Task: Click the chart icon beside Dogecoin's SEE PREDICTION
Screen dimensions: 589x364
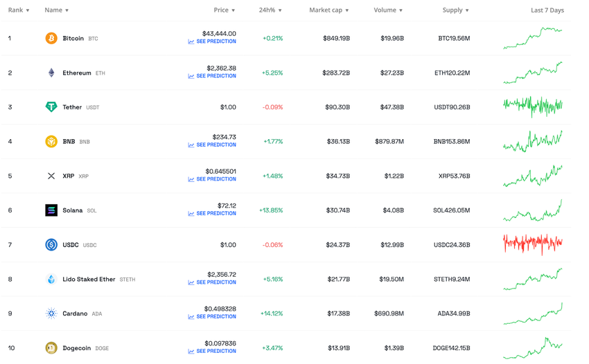Action: (x=191, y=352)
